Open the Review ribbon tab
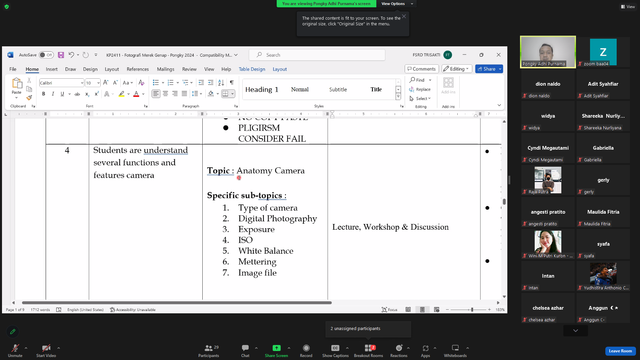The width and height of the screenshot is (640, 360). 189,69
